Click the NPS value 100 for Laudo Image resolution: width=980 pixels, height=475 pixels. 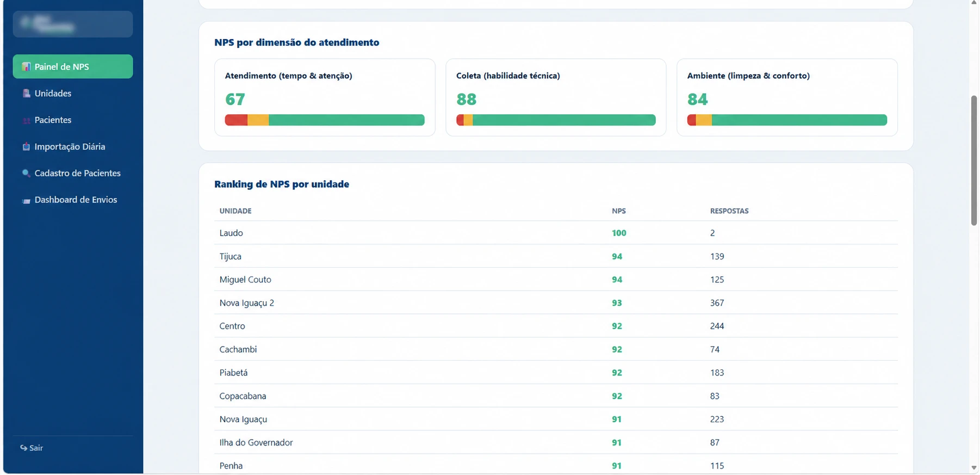[x=619, y=233]
